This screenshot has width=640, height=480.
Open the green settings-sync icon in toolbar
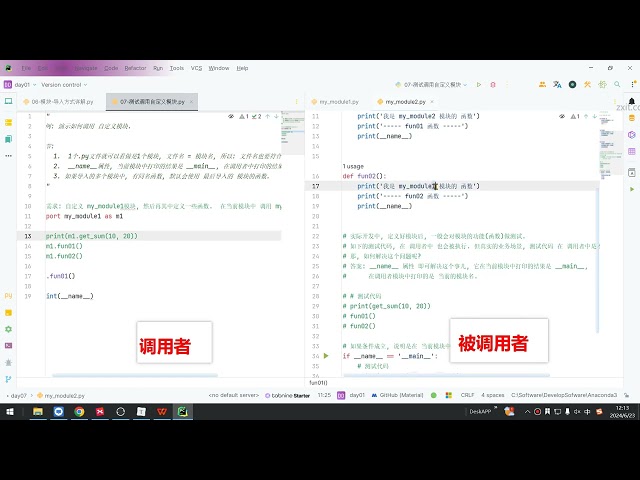tap(602, 84)
